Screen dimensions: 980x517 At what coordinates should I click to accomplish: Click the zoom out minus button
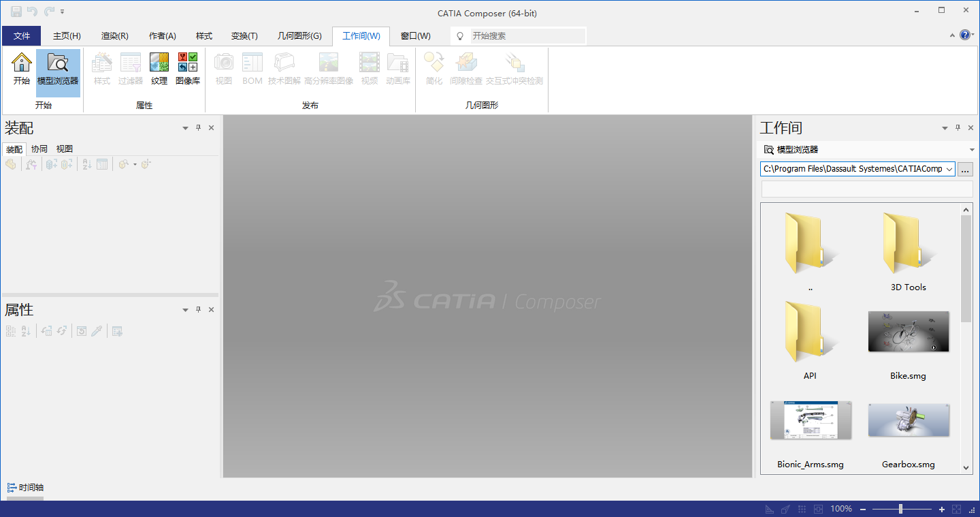click(x=863, y=509)
